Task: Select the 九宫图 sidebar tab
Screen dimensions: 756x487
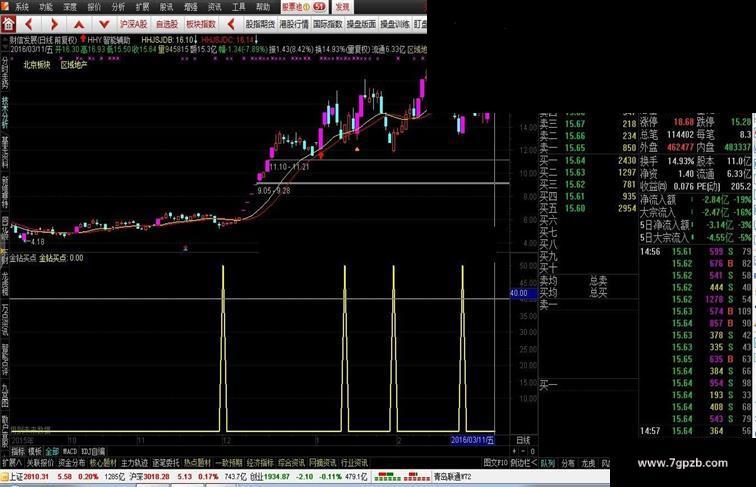Action: pos(4,395)
